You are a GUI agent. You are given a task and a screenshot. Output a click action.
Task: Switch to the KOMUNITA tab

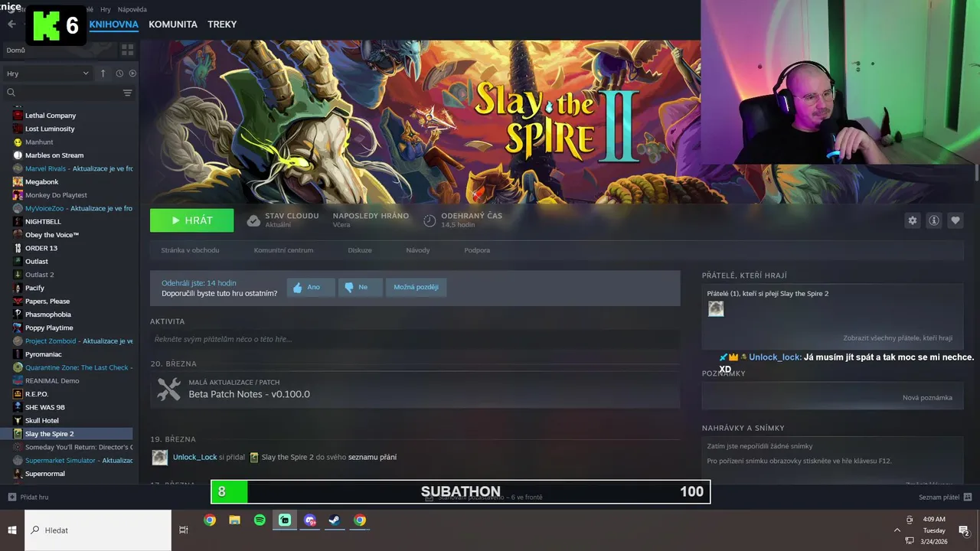point(173,24)
